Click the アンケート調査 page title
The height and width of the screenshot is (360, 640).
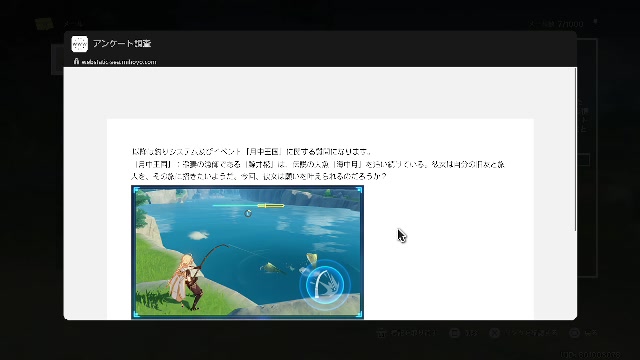tap(122, 43)
